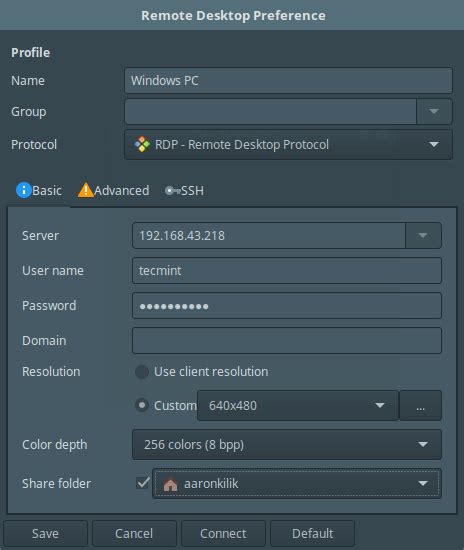Viewport: 464px width, 550px height.
Task: Click the Domain input field
Action: (287, 341)
